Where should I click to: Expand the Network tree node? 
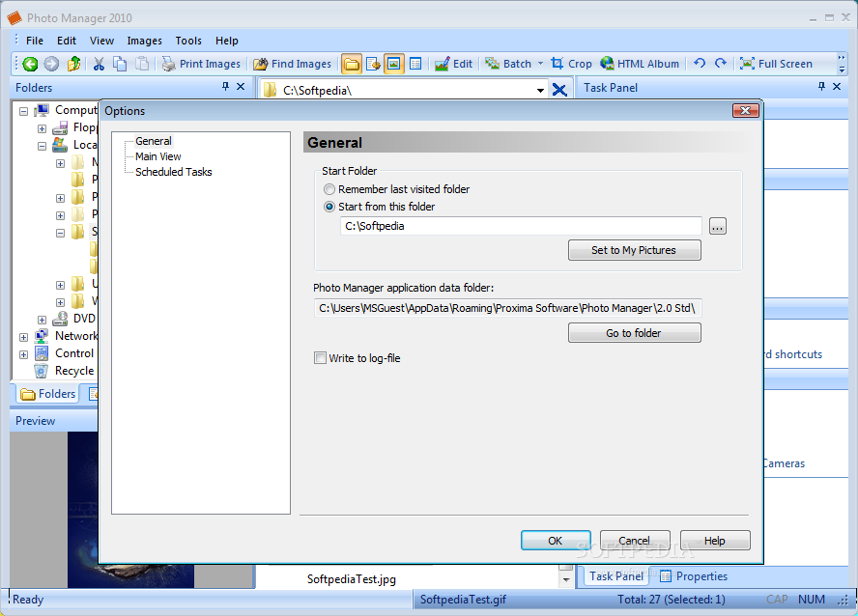pos(23,337)
